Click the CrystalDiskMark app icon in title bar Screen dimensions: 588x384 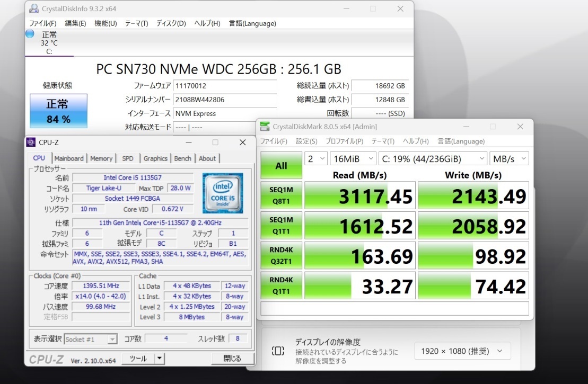pyautogui.click(x=265, y=126)
